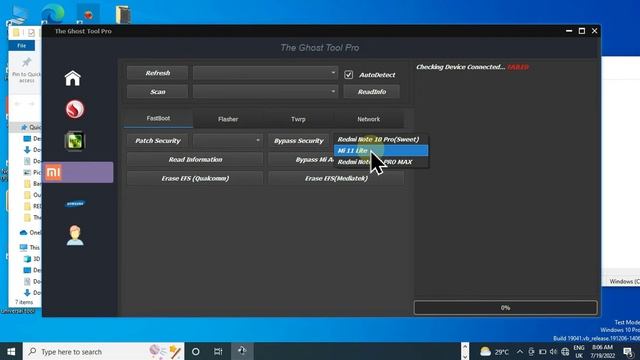The image size is (640, 360).
Task: Open the Home page in sidebar
Action: tap(73, 78)
